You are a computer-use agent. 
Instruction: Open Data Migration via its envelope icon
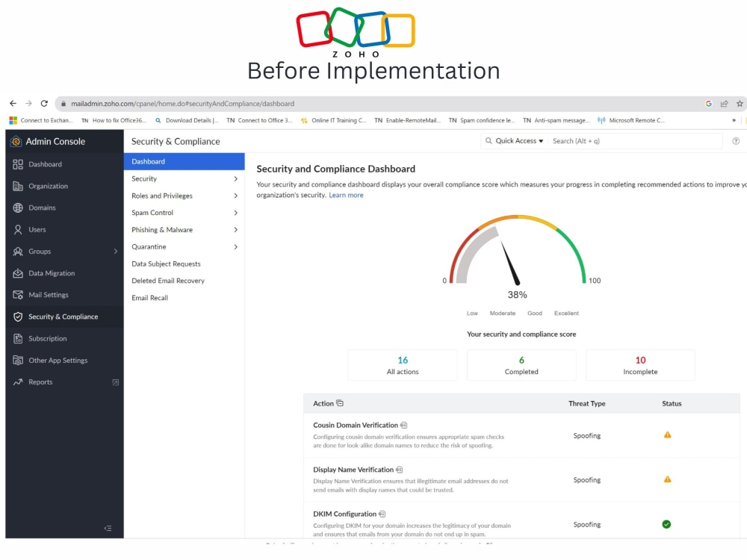pos(16,273)
